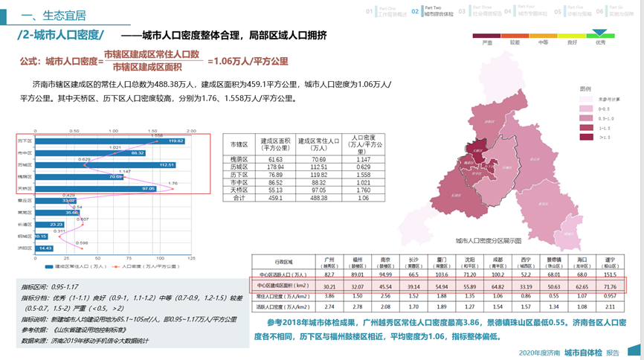Click the 1.760 density cell for 天桥区
This screenshot has width=644, height=360.
(x=364, y=190)
